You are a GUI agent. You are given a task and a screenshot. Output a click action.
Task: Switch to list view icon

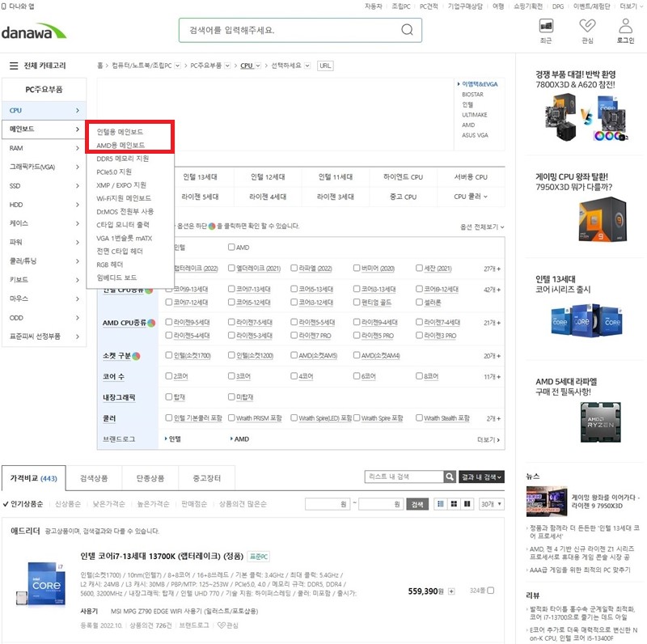coord(441,504)
